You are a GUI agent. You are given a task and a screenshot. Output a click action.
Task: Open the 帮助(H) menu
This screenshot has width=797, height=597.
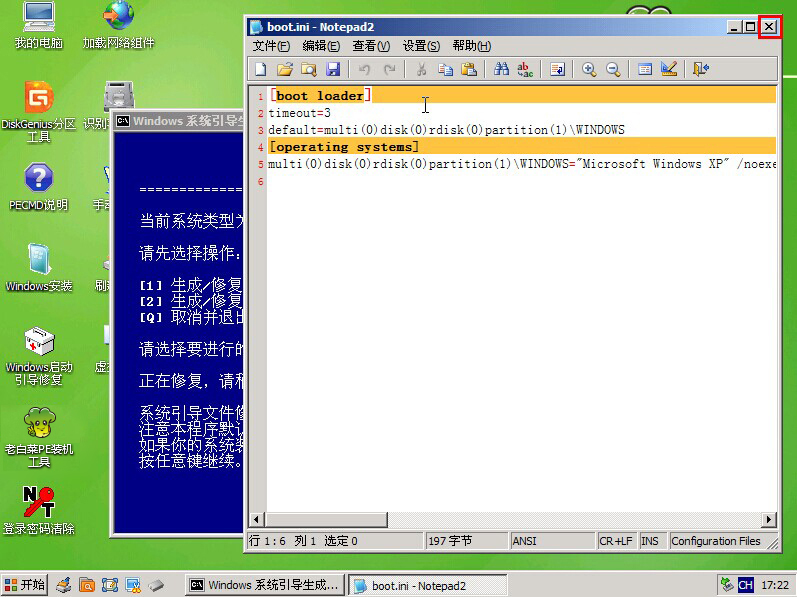472,46
